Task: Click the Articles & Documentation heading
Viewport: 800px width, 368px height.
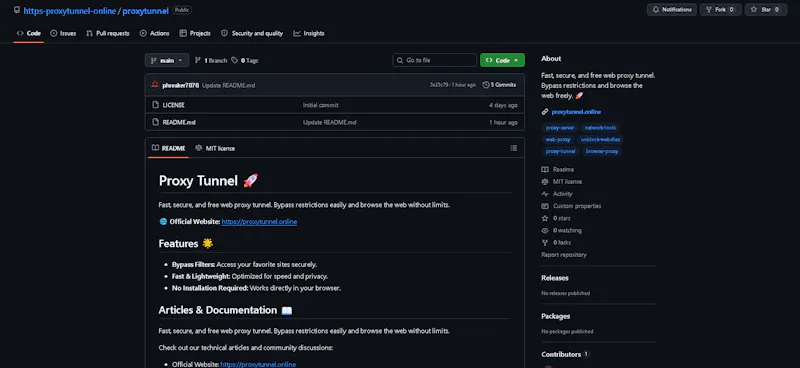Action: coord(225,310)
